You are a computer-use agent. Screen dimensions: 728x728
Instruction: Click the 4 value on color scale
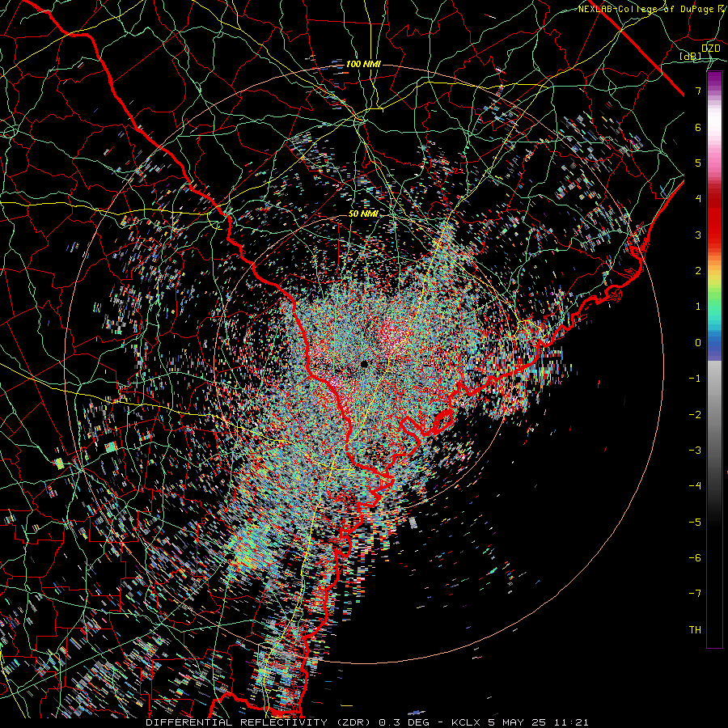698,199
